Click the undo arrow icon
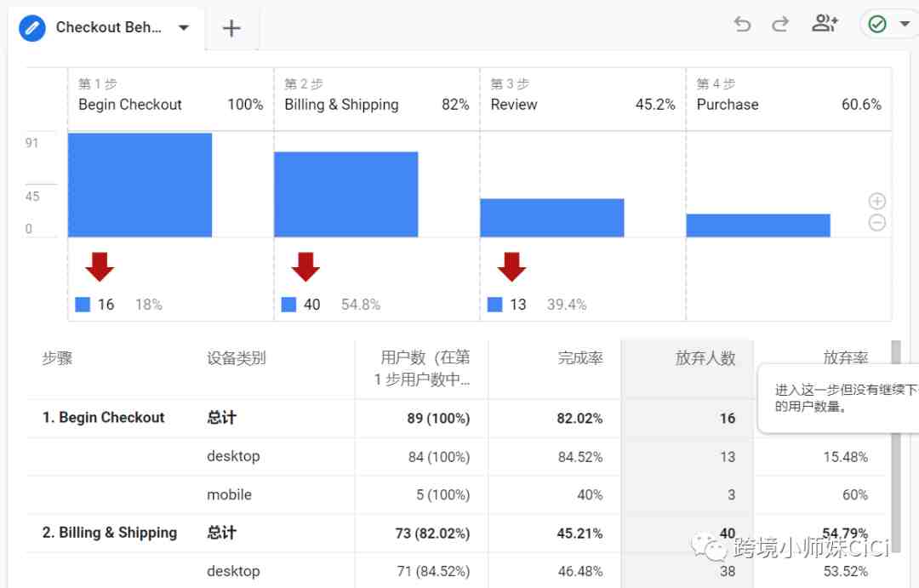The image size is (919, 588). 742,24
